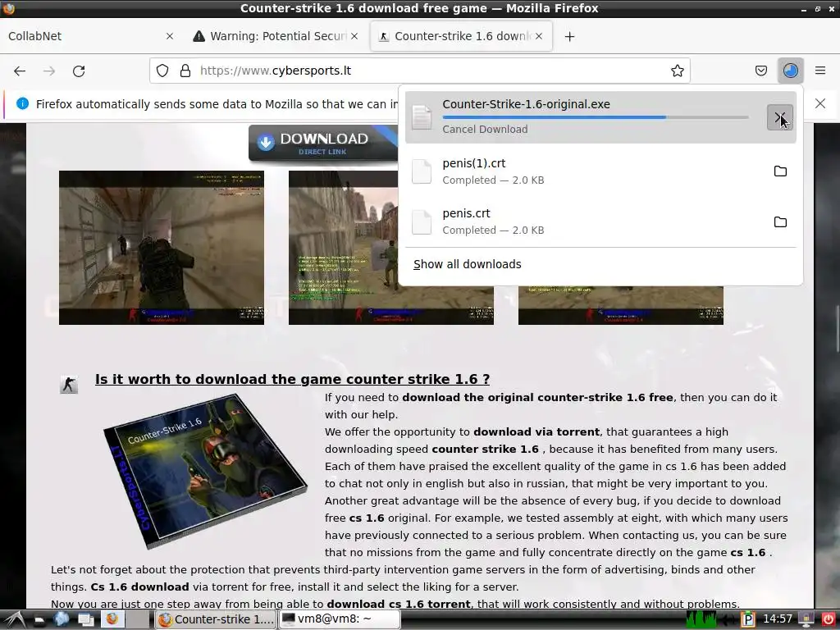Dismiss the Firefox data notification bar
840x630 pixels.
(820, 103)
